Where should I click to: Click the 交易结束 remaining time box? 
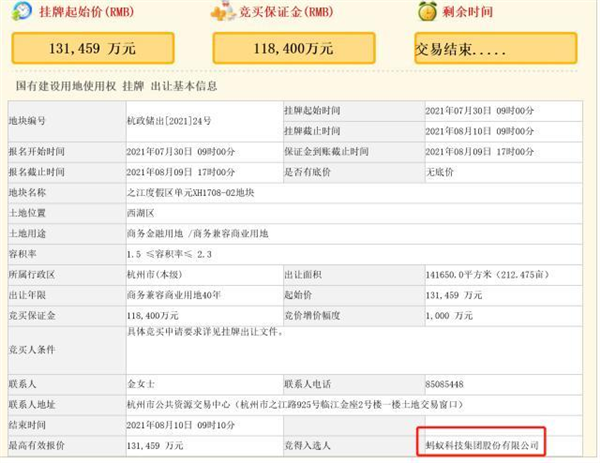(x=496, y=48)
